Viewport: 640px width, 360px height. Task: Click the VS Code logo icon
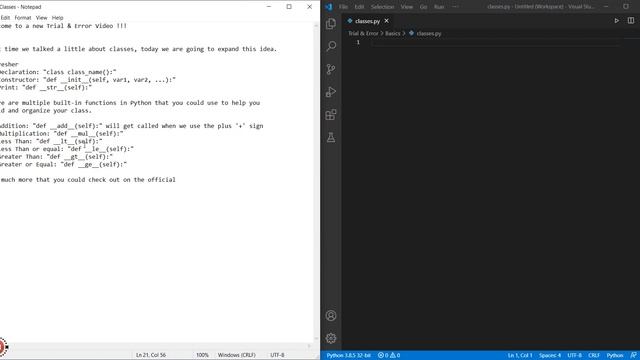pyautogui.click(x=329, y=7)
